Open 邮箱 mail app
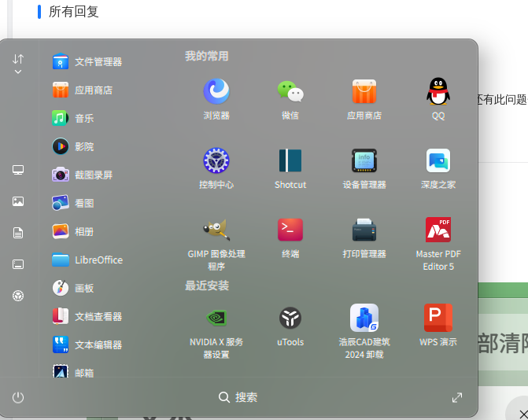Image resolution: width=528 pixels, height=420 pixels. [x=73, y=371]
